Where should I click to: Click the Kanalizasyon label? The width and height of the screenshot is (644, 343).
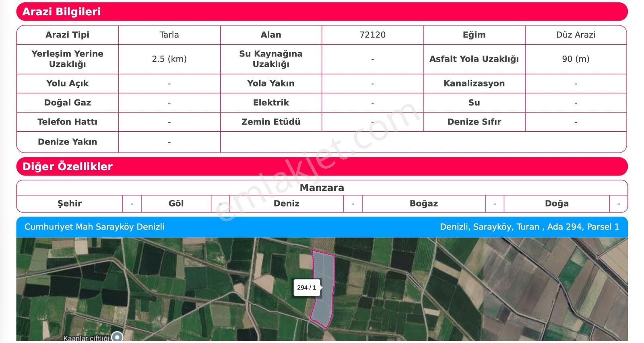(474, 84)
